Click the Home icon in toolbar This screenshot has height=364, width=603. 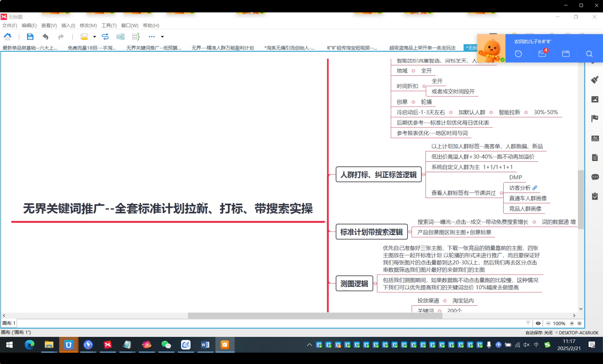(x=7, y=37)
